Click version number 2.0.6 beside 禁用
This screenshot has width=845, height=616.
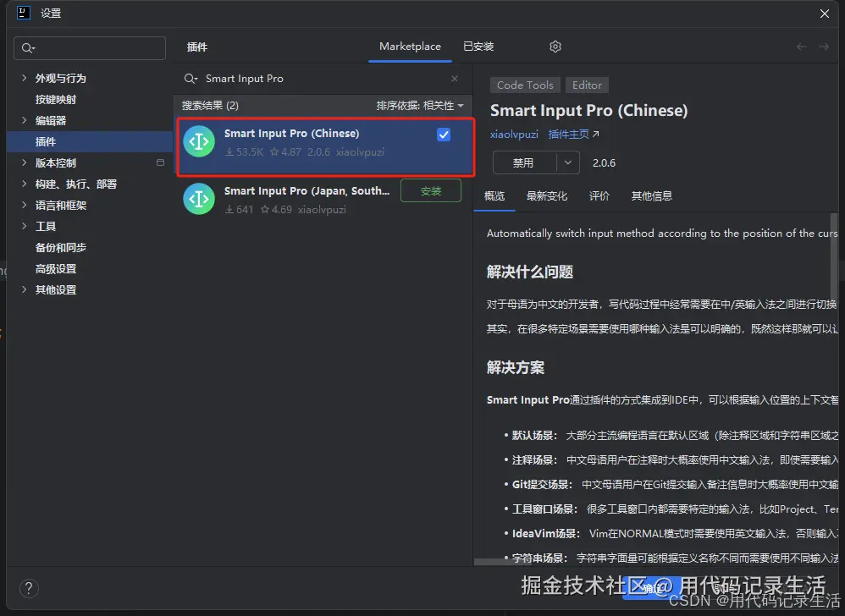(604, 163)
